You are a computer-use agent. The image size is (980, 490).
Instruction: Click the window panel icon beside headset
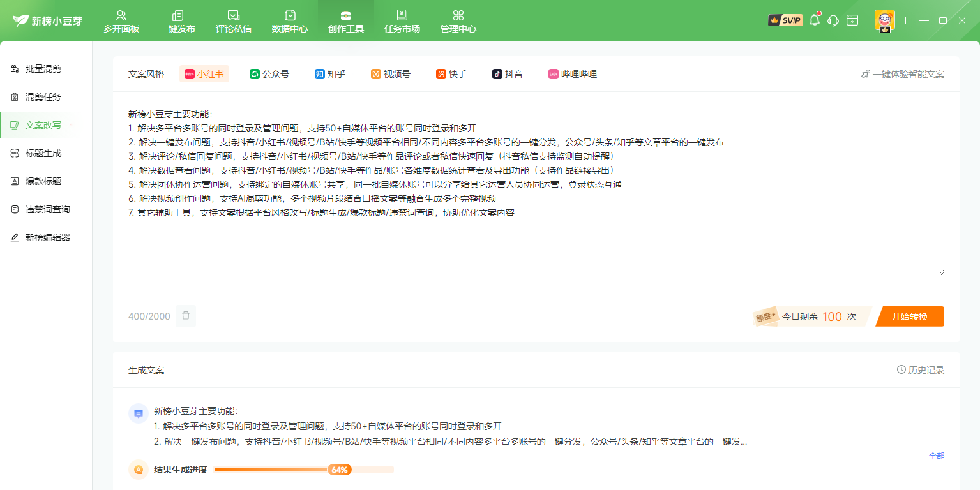[852, 20]
